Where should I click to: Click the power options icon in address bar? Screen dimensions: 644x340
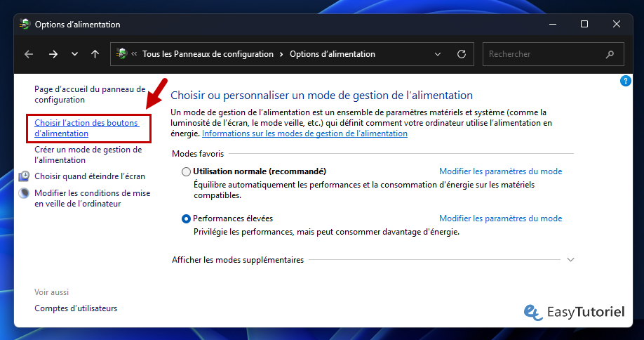click(121, 53)
